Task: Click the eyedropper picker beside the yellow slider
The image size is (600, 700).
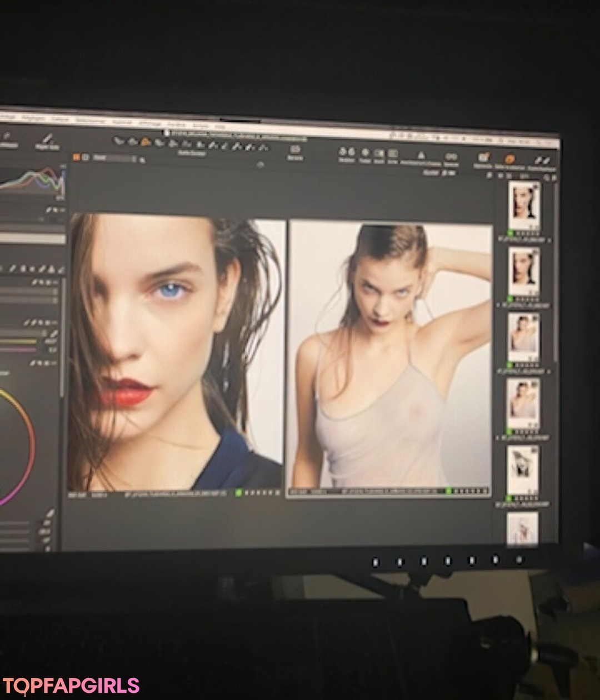Action: pyautogui.click(x=53, y=334)
